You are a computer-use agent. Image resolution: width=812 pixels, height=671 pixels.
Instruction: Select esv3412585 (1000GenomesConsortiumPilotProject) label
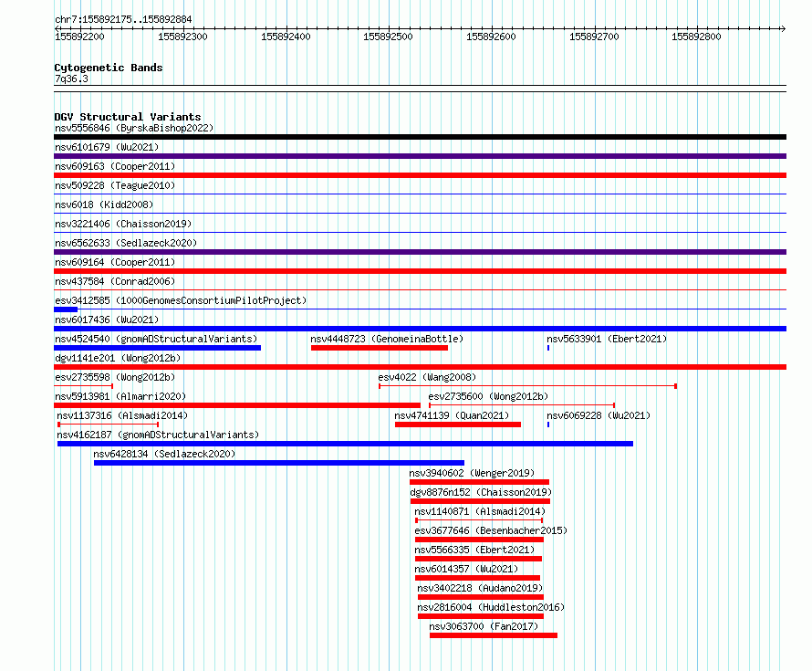point(181,300)
